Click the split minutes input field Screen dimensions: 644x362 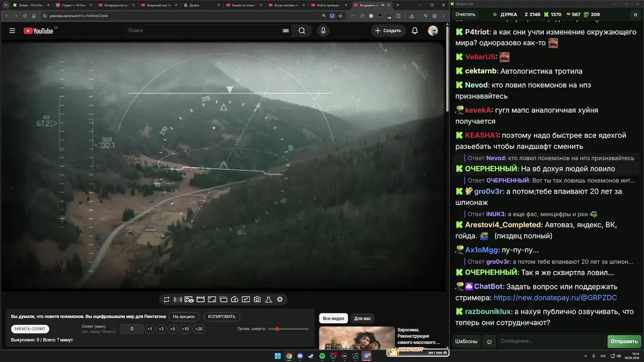[x=132, y=329]
